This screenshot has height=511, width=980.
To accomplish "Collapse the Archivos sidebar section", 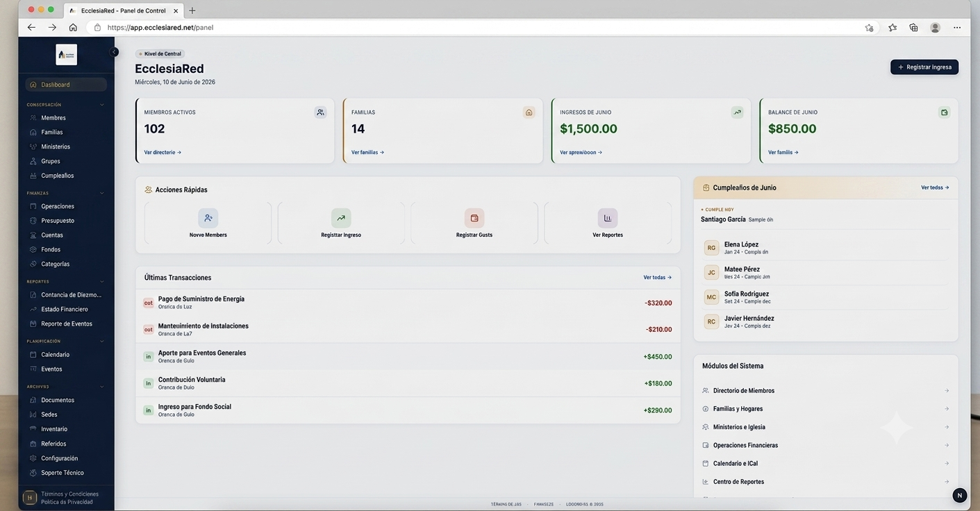I will 102,387.
